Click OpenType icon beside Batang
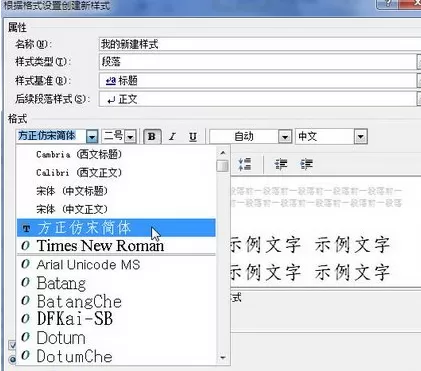 coord(26,283)
